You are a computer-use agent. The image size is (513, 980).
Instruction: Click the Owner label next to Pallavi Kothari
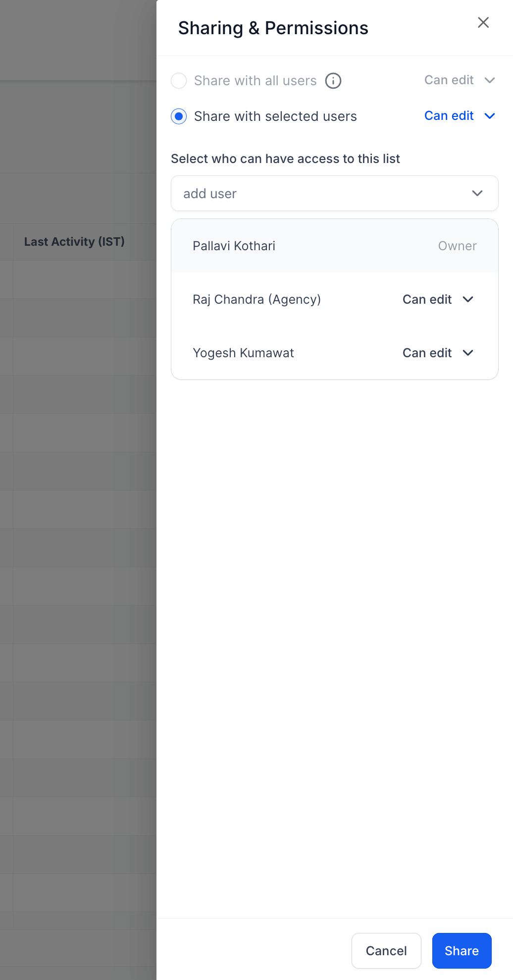point(457,246)
